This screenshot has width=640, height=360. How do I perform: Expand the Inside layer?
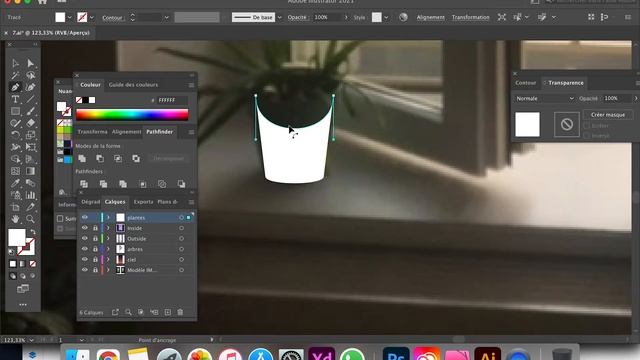click(x=109, y=228)
